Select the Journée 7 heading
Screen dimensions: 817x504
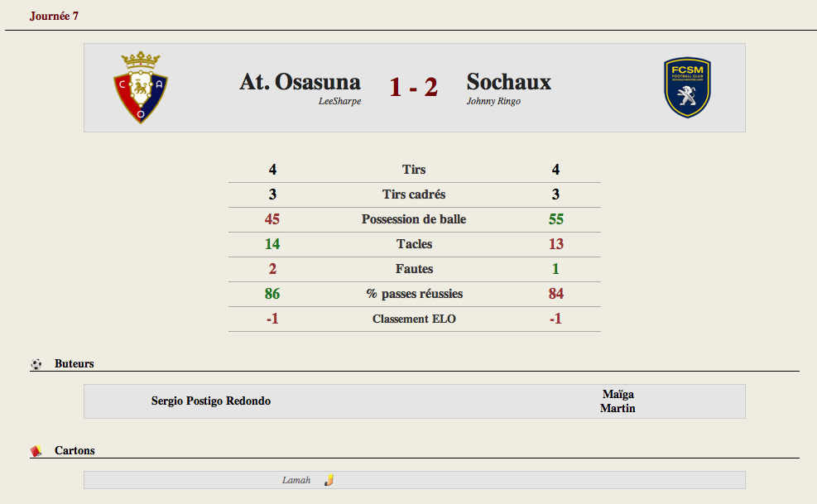click(x=54, y=17)
